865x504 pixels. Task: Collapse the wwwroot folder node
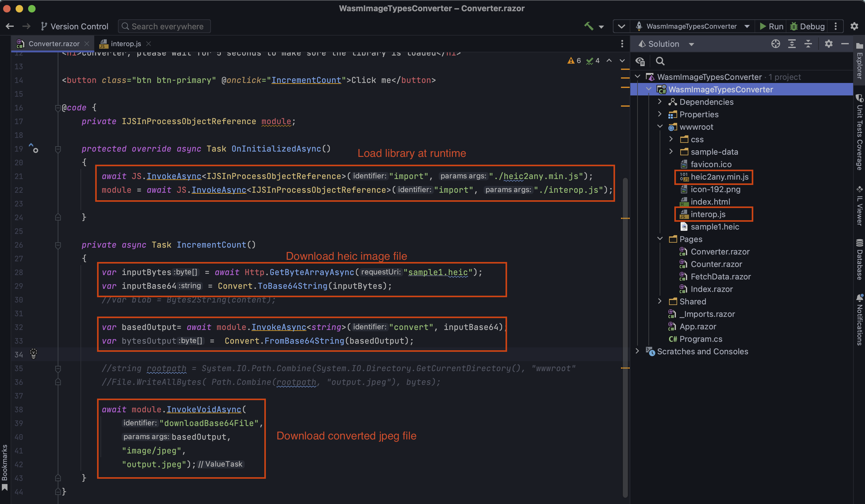click(x=660, y=127)
